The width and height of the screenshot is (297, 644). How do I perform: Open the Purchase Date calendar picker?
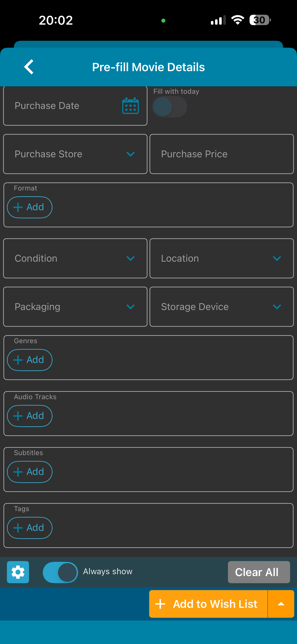click(x=130, y=106)
